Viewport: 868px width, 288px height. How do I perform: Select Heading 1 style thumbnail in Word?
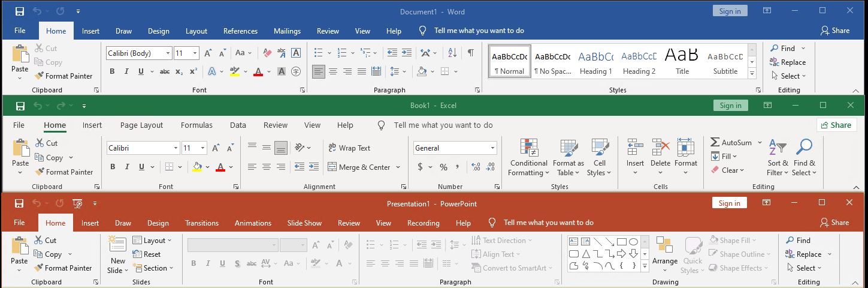595,62
